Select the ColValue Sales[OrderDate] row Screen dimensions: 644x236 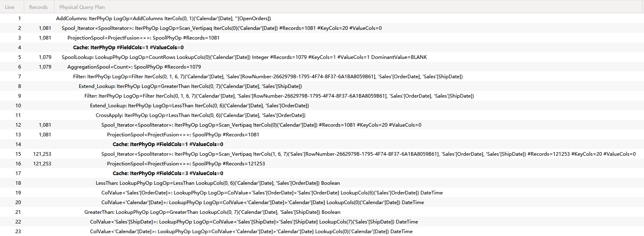pos(322,193)
